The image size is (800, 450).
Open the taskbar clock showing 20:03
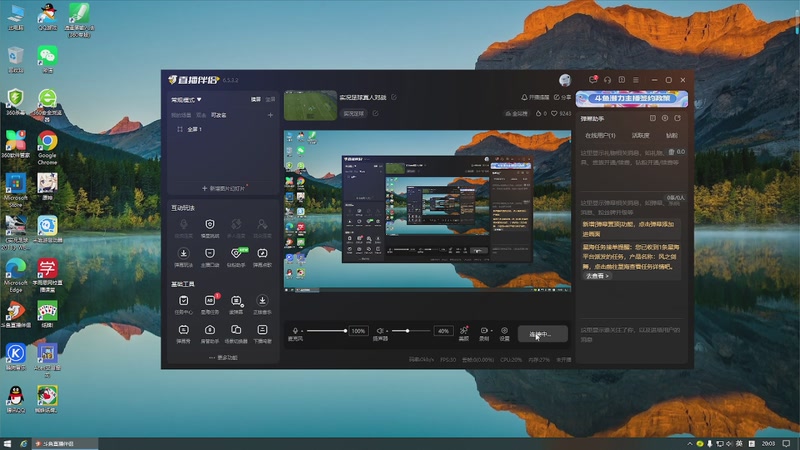[768, 443]
